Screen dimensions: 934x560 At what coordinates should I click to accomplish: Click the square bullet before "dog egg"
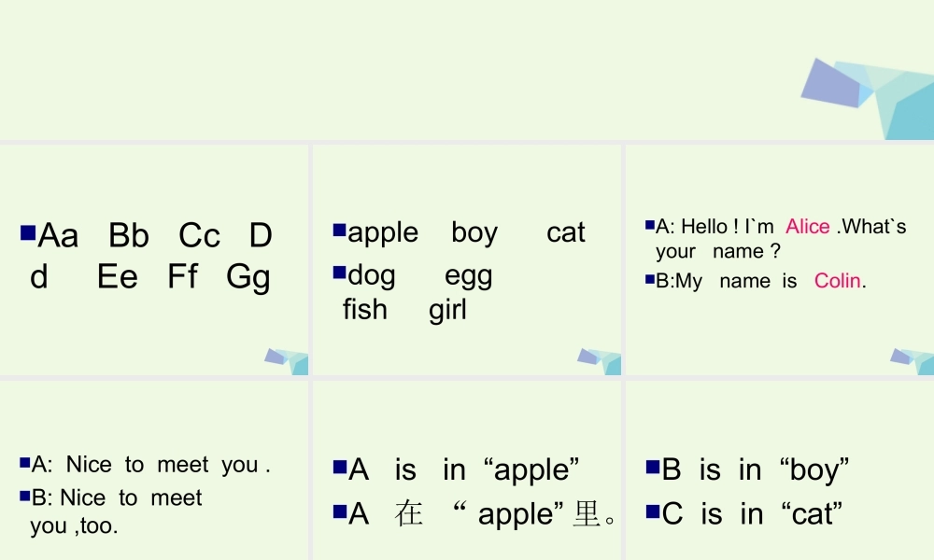pos(340,272)
